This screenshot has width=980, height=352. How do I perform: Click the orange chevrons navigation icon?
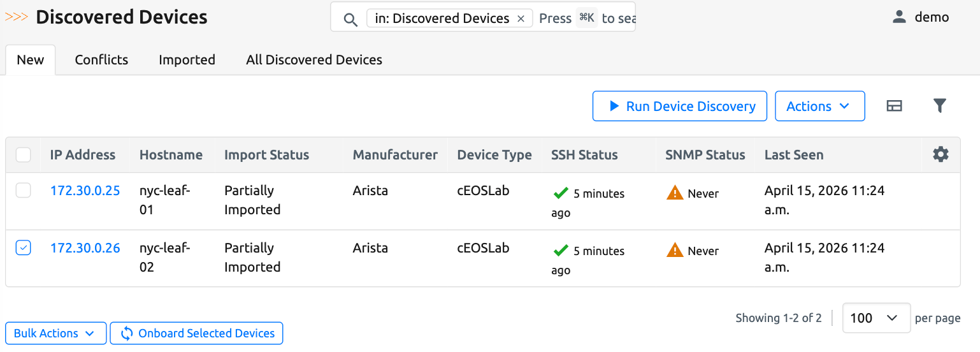tap(17, 17)
